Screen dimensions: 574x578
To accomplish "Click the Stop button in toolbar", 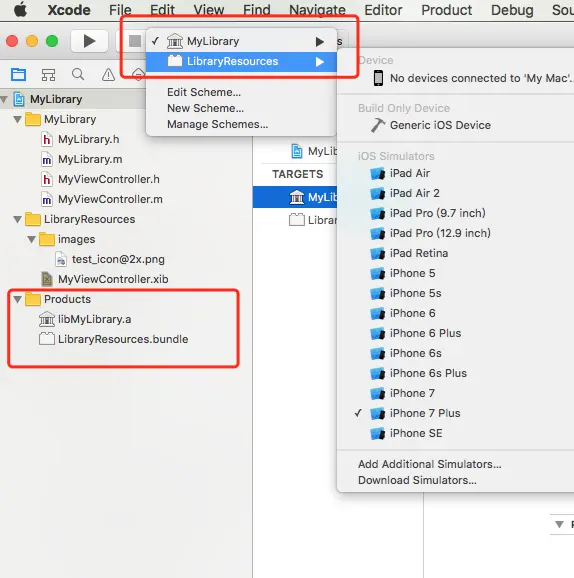I will tap(135, 41).
